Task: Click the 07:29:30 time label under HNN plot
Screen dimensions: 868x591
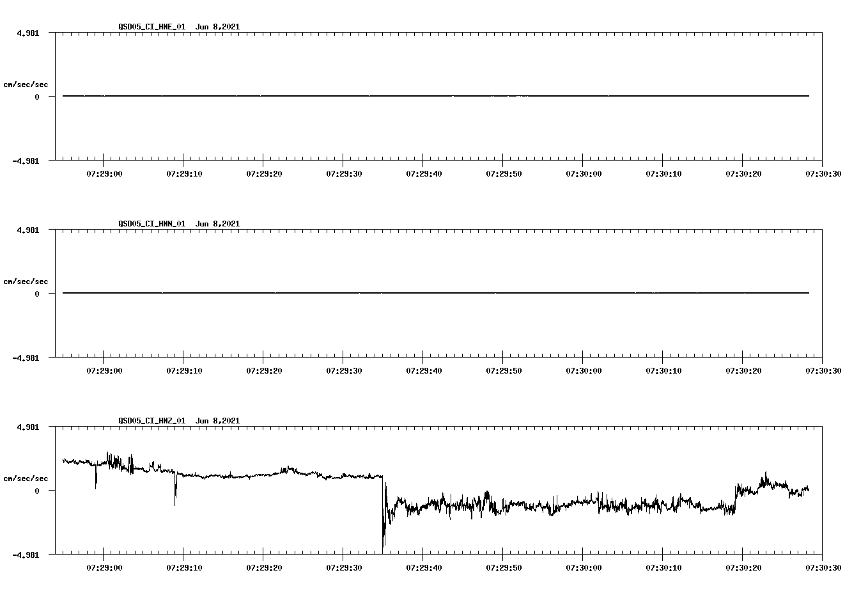Action: (344, 370)
